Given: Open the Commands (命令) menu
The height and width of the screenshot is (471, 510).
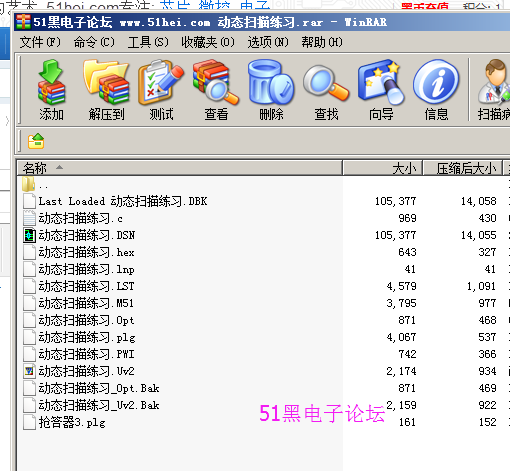Looking at the screenshot, I should 94,42.
